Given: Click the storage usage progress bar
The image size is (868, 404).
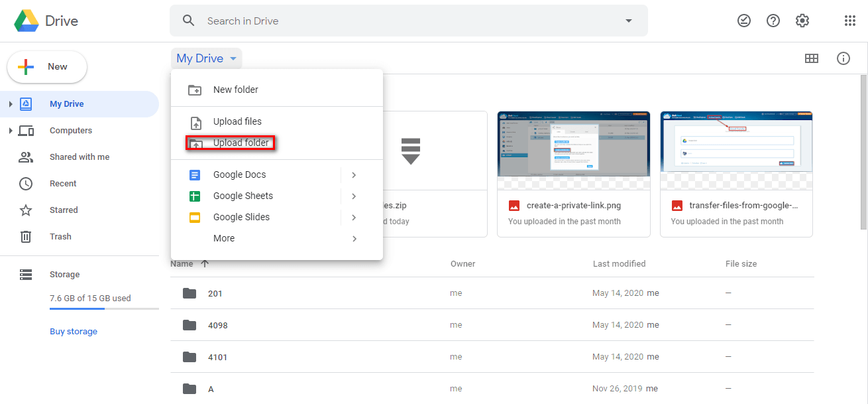Looking at the screenshot, I should tap(104, 309).
